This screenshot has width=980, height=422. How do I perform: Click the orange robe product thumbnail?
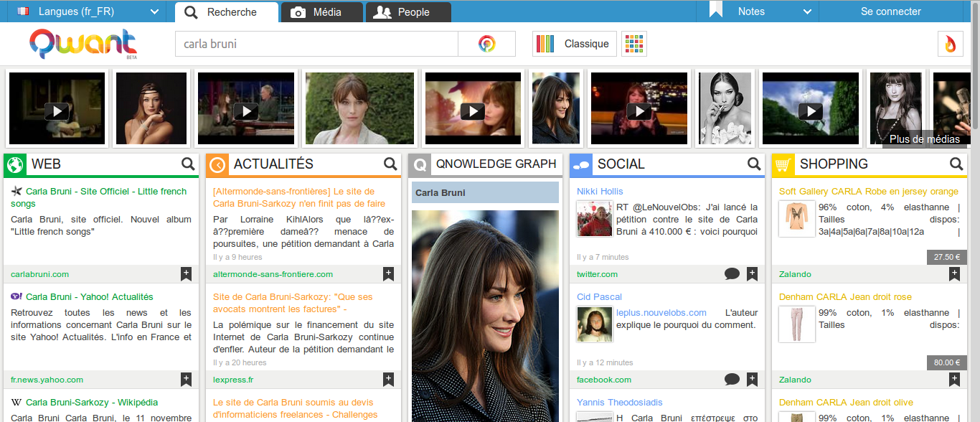797,219
